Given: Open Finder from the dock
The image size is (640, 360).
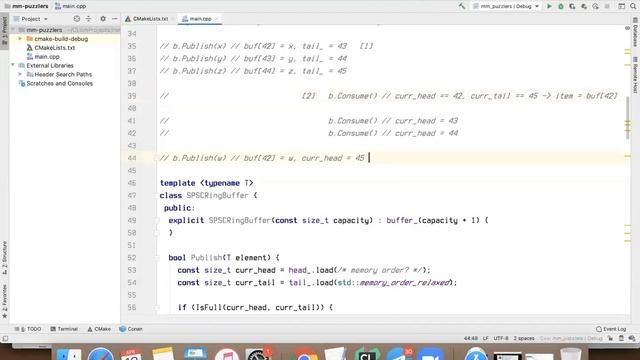Looking at the screenshot, I should 68,354.
